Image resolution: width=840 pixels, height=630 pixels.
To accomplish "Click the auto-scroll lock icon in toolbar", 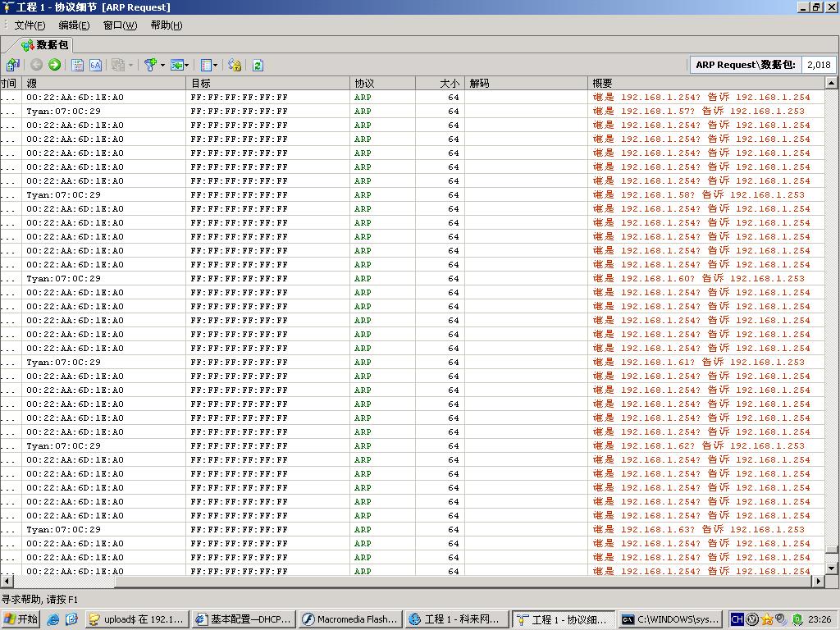I will click(235, 65).
